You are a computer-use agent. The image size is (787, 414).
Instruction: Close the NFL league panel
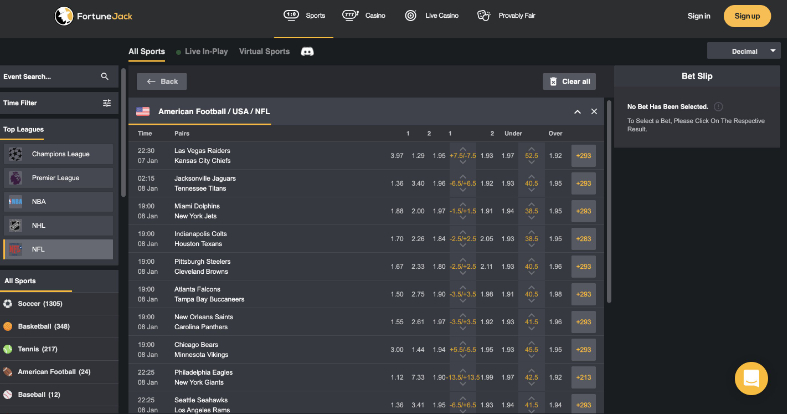594,111
